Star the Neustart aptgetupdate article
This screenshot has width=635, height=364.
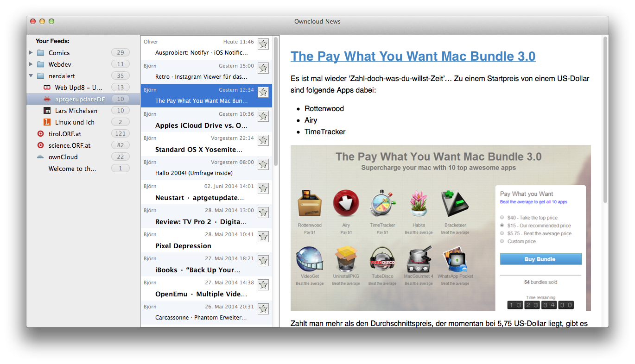263,188
